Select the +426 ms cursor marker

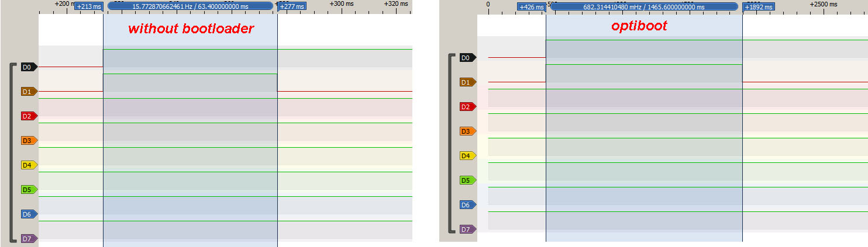coord(531,7)
